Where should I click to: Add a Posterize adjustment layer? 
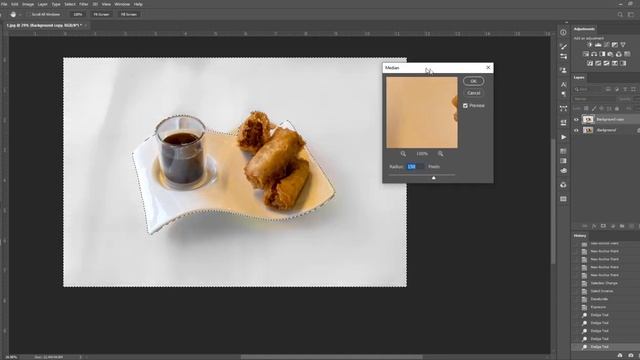click(x=598, y=63)
